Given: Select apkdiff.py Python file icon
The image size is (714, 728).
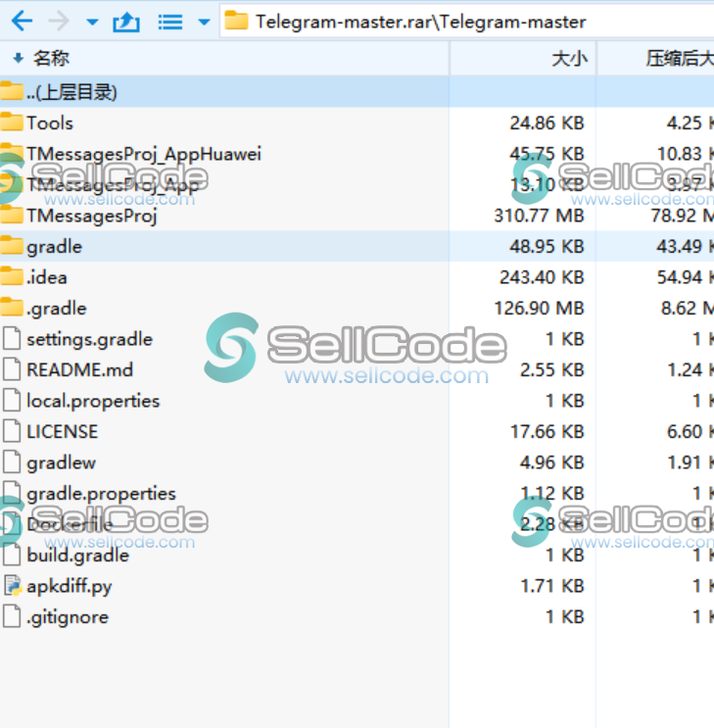Looking at the screenshot, I should (x=13, y=585).
